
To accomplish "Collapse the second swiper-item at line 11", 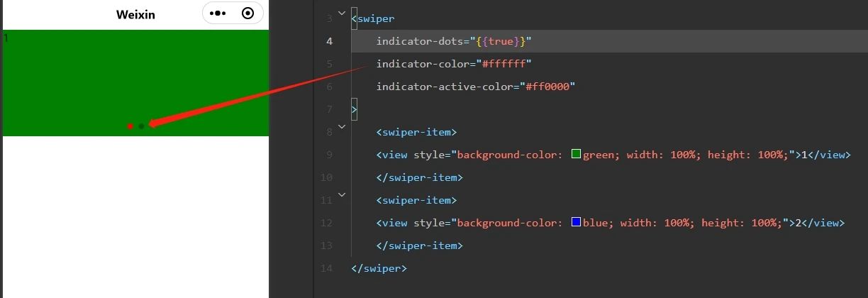I will pos(343,194).
